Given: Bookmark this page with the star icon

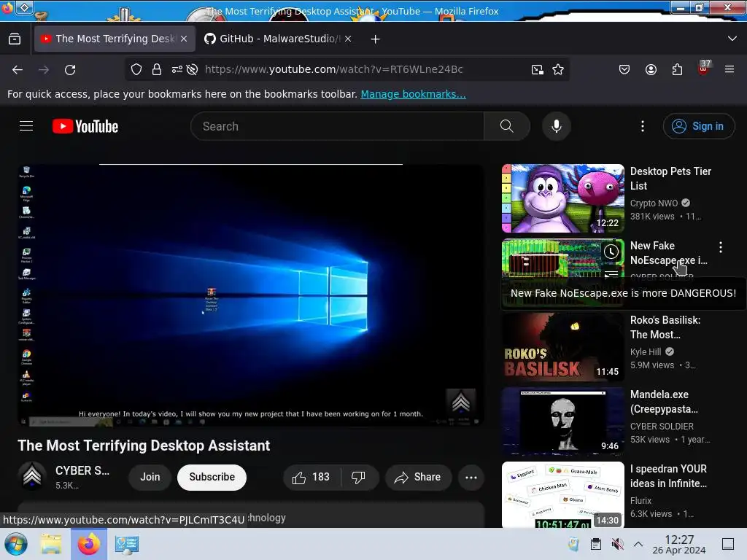Looking at the screenshot, I should click(558, 69).
